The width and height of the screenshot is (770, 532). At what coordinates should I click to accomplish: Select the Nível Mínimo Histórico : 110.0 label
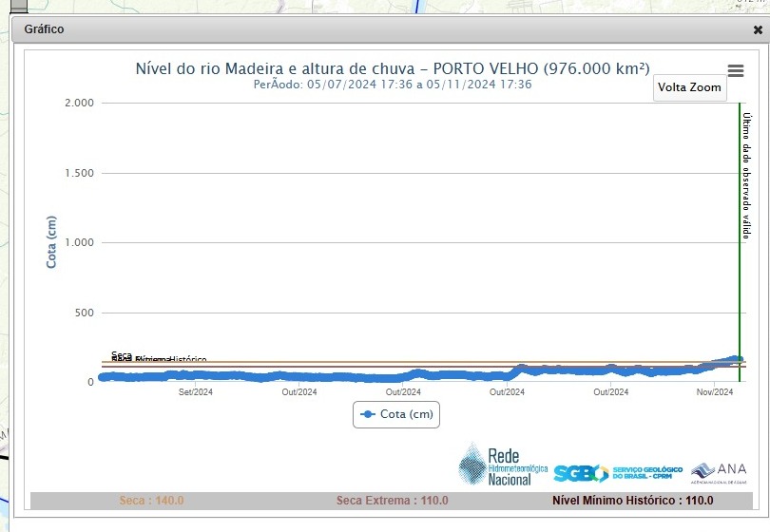pos(633,501)
